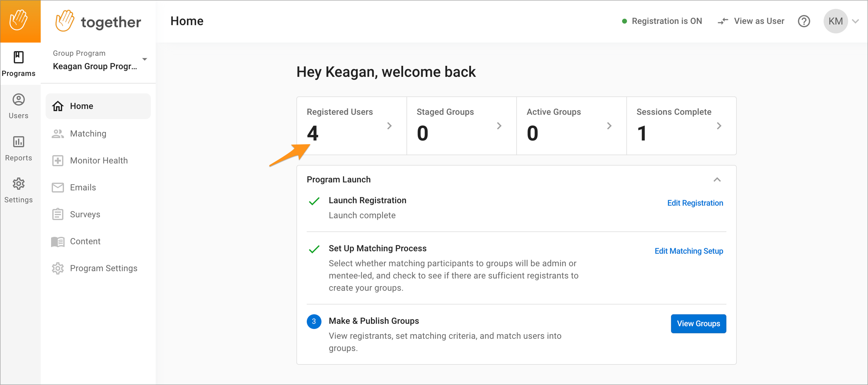
Task: Click the together brand logo
Action: pos(98,21)
